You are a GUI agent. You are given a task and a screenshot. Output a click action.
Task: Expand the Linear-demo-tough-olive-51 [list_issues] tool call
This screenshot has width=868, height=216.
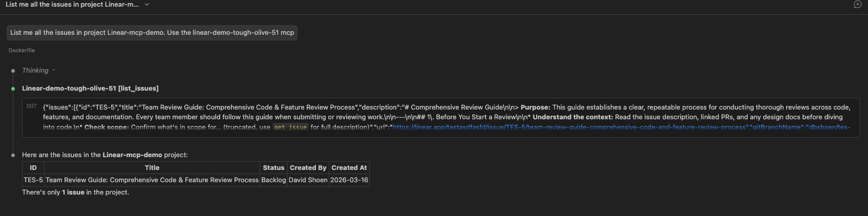point(90,89)
